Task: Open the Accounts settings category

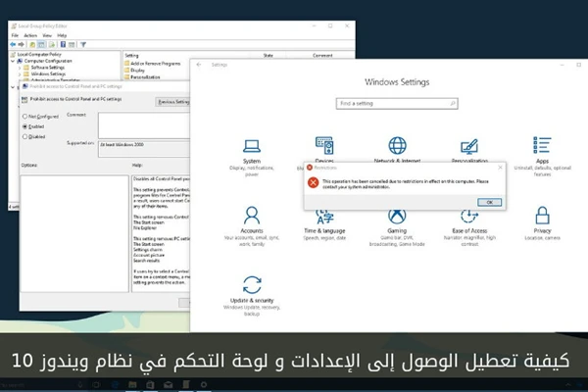Action: (x=252, y=225)
